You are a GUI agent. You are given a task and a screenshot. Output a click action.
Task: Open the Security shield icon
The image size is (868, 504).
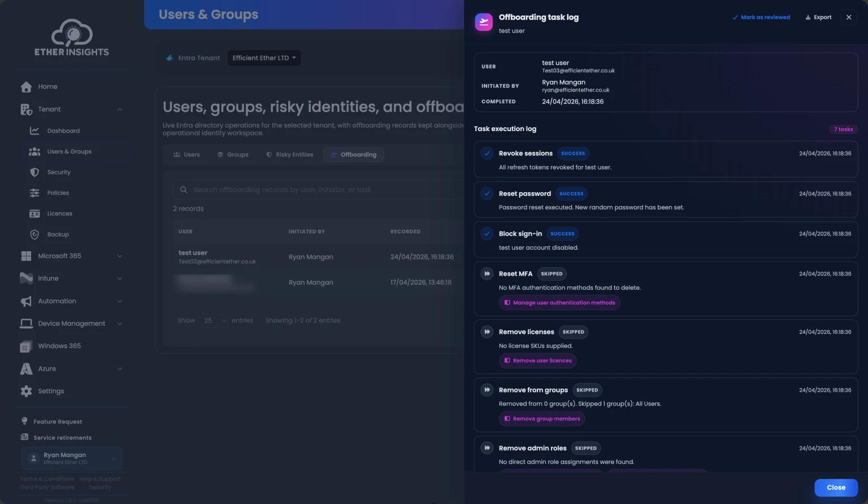pos(34,172)
